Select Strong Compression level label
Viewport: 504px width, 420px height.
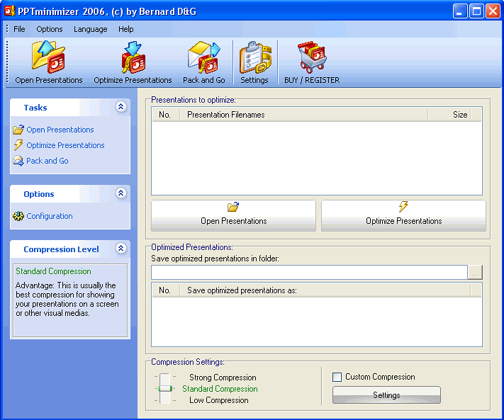[223, 378]
